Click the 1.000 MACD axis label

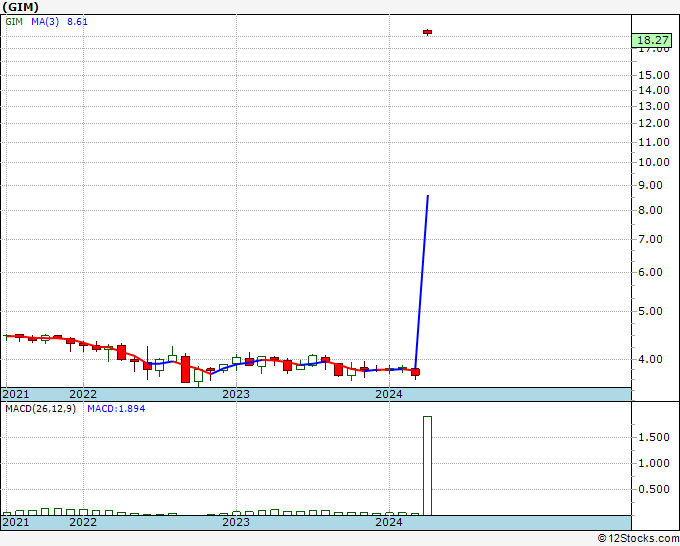tap(654, 463)
